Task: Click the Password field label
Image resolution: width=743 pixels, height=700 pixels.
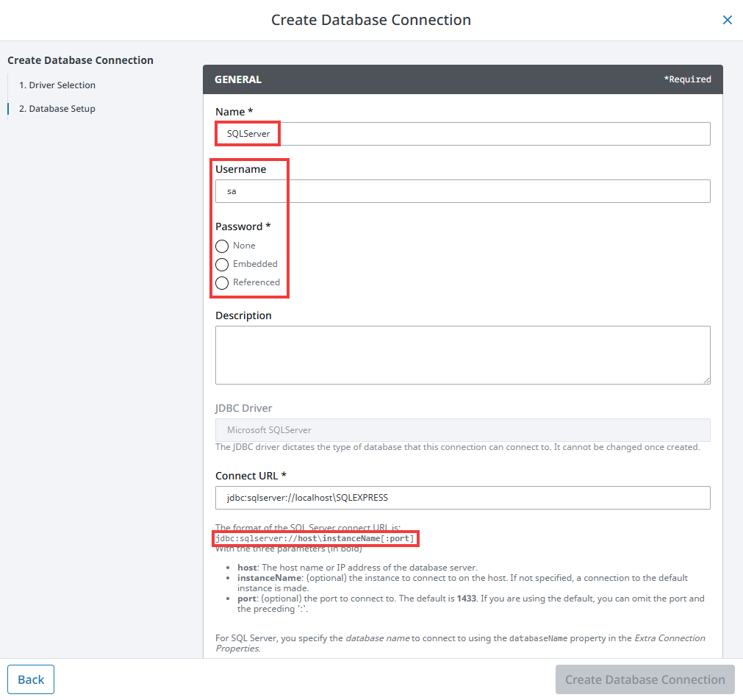Action: coord(243,226)
